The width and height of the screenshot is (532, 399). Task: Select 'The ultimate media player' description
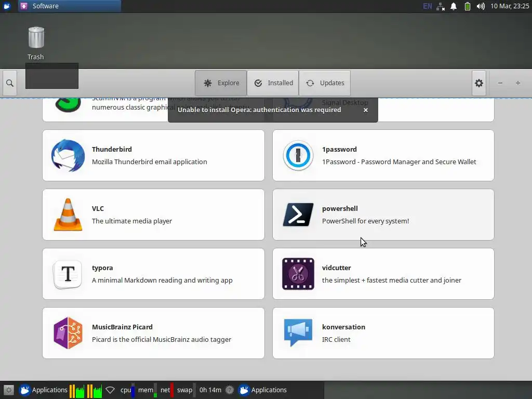click(132, 221)
